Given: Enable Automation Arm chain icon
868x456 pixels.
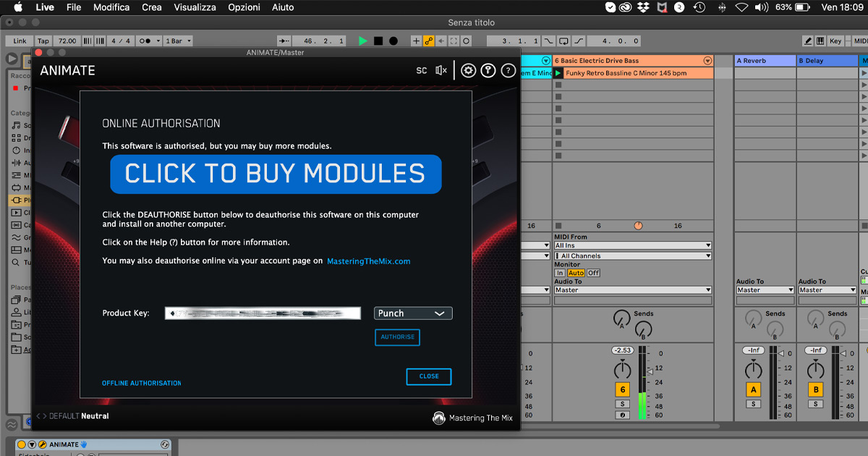Looking at the screenshot, I should pos(429,41).
